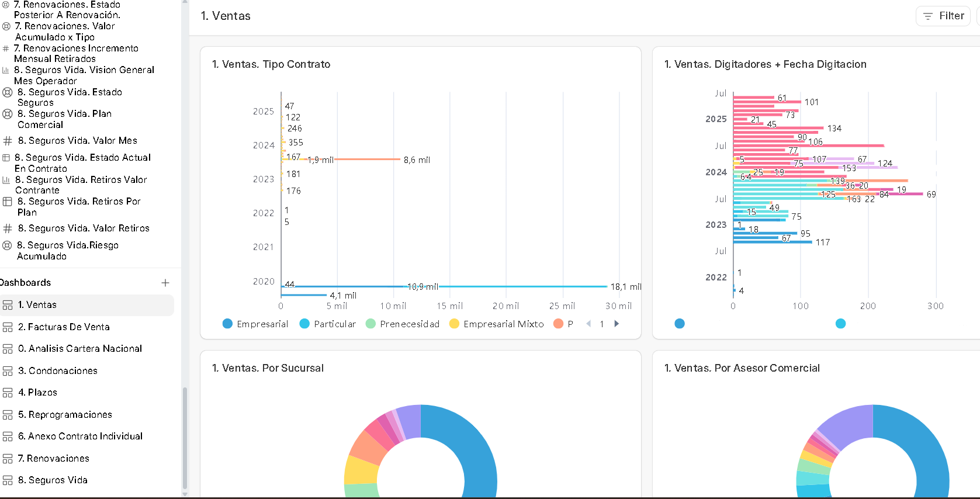980x499 pixels.
Task: Click number icon of Renovaciones Incremento Mensual Retirados
Action: click(x=6, y=48)
